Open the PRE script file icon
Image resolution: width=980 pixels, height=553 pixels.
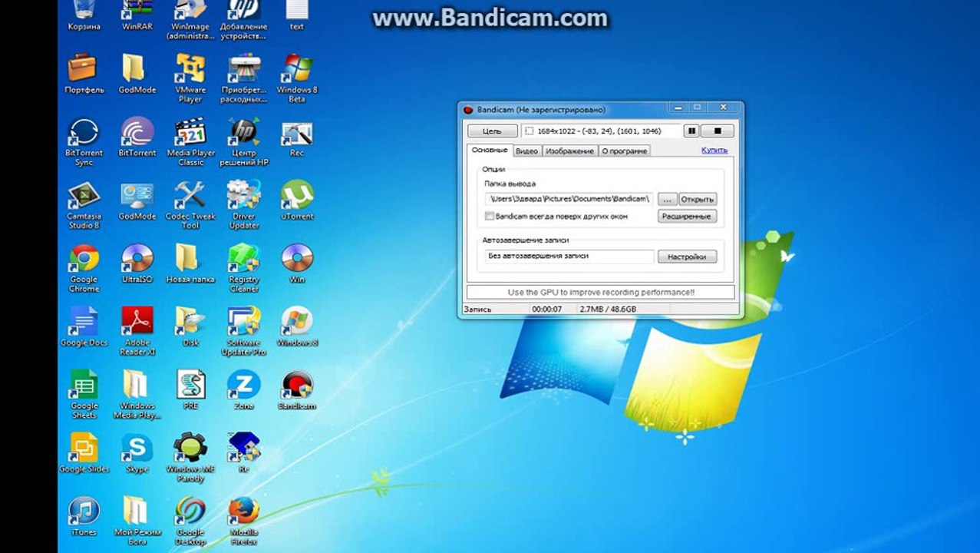190,391
